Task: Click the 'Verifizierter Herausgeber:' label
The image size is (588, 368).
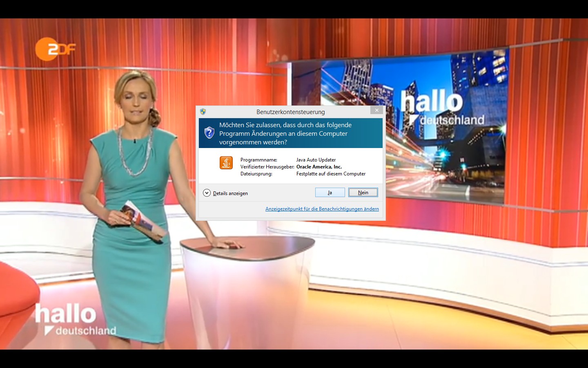Action: tap(267, 167)
